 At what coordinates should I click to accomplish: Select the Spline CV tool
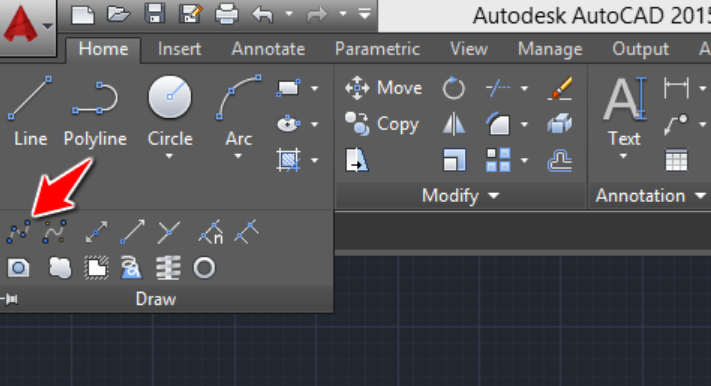click(x=54, y=232)
